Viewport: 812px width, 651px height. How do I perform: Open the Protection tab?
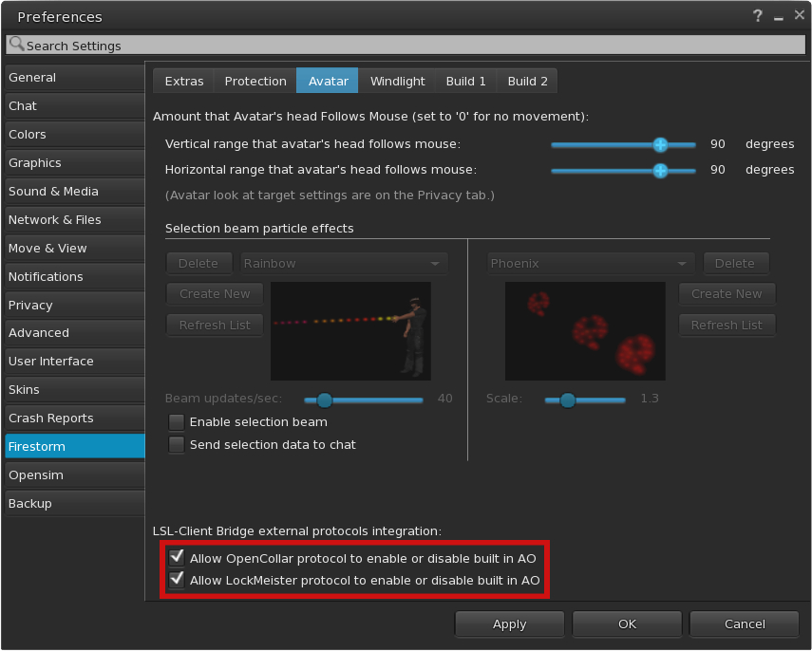tap(255, 82)
